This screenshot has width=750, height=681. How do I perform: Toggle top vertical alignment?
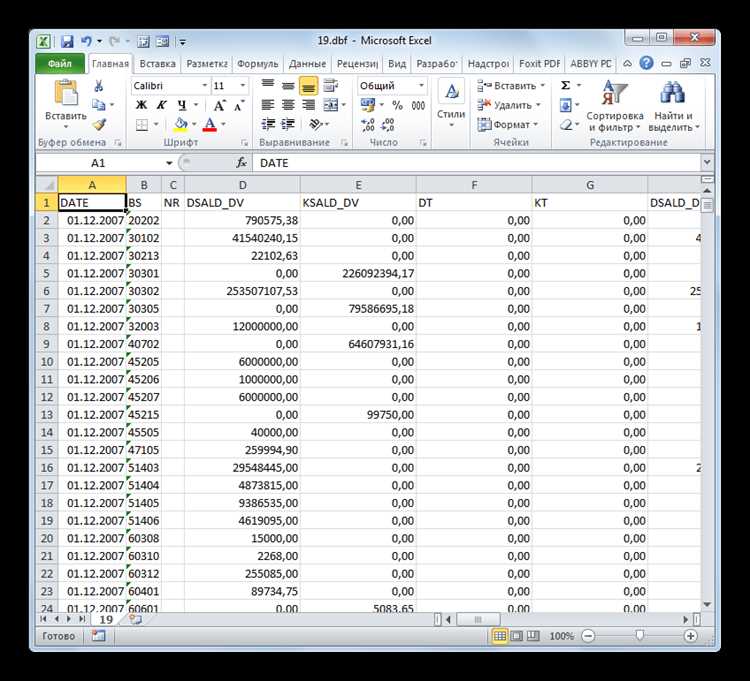[x=267, y=86]
